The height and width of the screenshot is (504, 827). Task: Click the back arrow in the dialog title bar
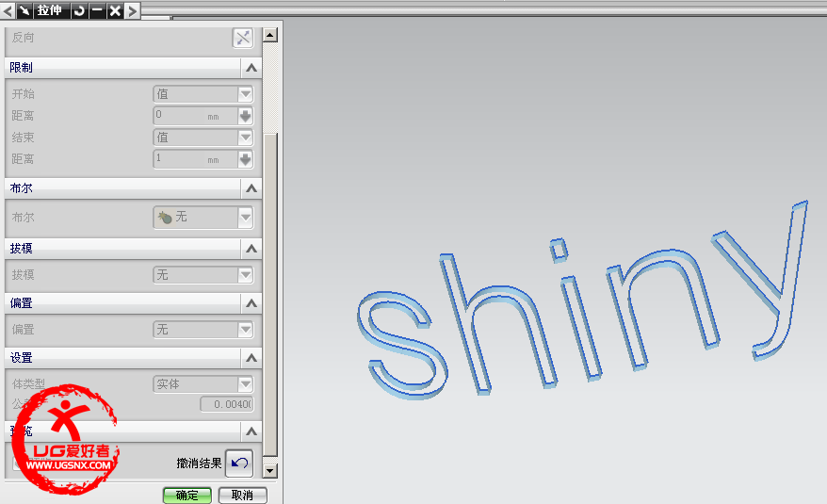coord(8,10)
